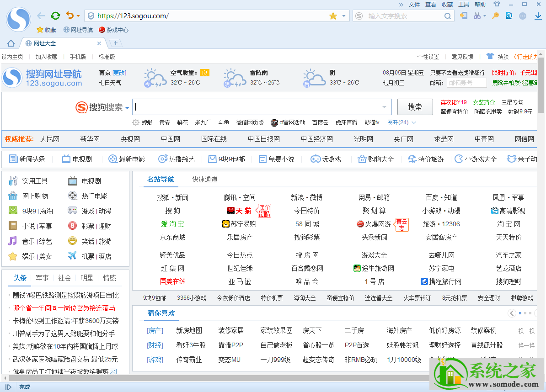Viewport: 546px width, 392px height.
Task: Expand 展开(24) hot searches list
Action: tap(401, 122)
